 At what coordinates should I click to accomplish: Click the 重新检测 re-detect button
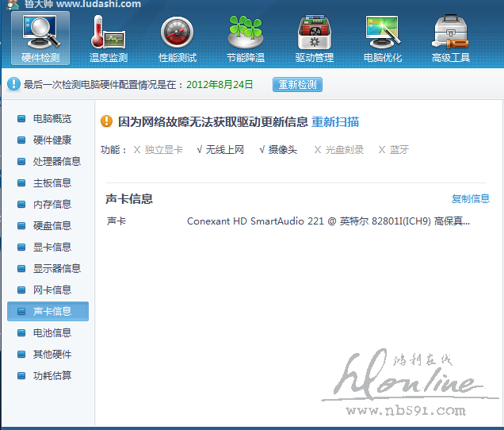[x=297, y=84]
